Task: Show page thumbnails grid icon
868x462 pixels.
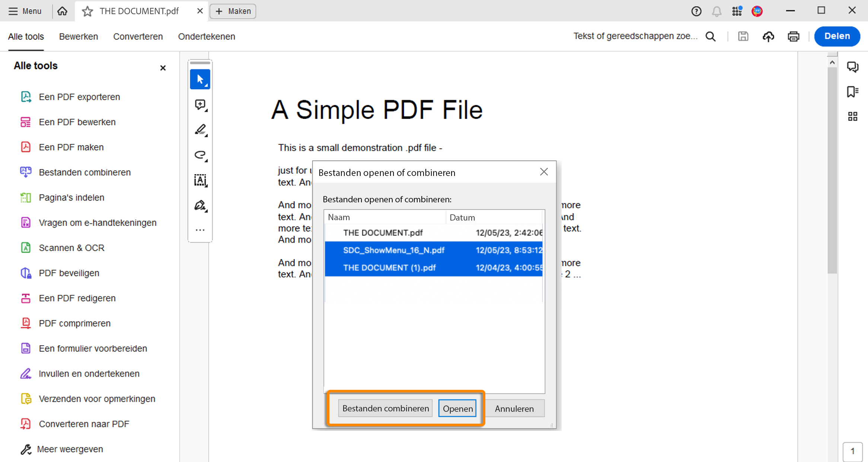Action: (852, 116)
